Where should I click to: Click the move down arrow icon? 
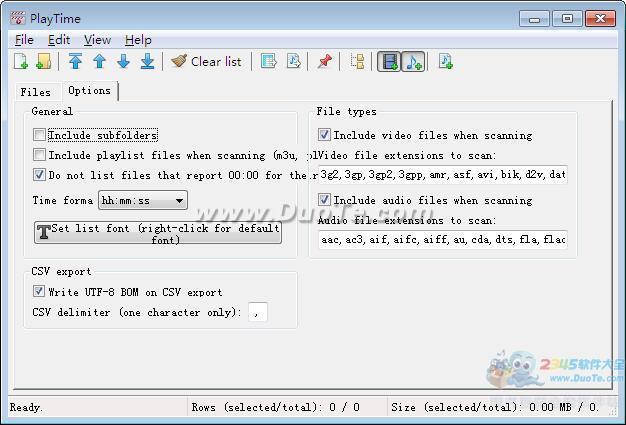[123, 62]
